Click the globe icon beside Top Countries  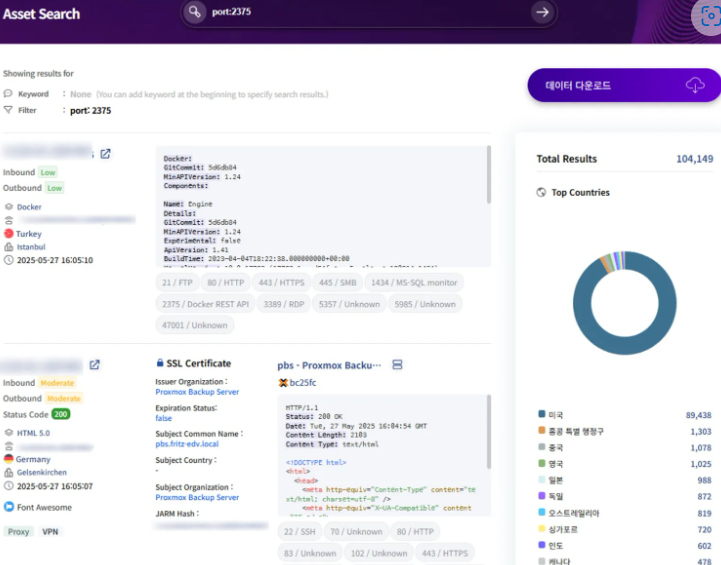541,192
